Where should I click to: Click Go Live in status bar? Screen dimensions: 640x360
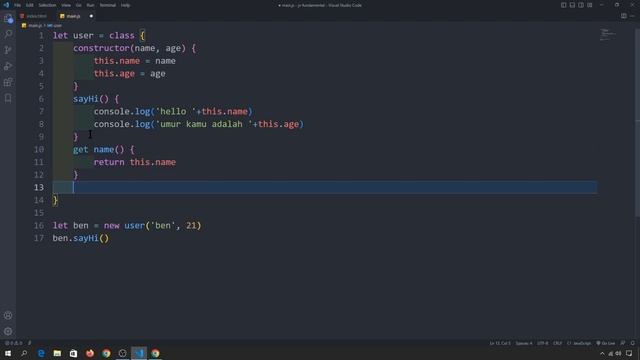click(x=606, y=343)
